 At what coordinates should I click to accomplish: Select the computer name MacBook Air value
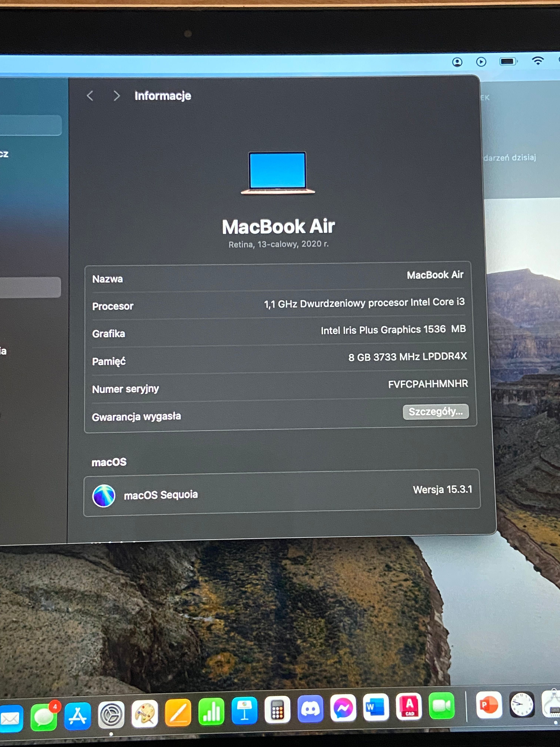pos(435,275)
